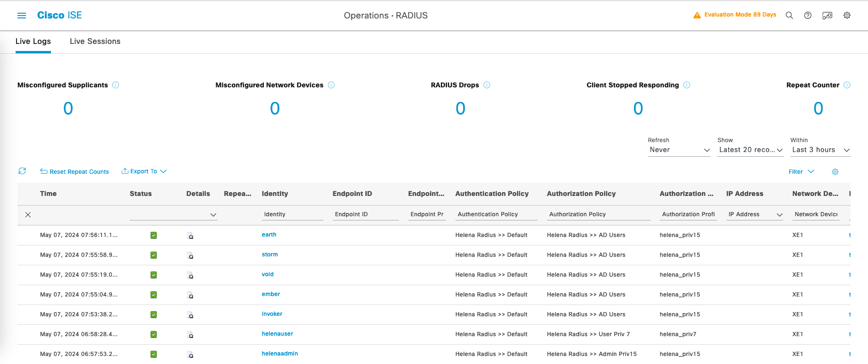Screen dimensions: 868x364
Task: Switch to the Live Sessions tab
Action: (95, 42)
